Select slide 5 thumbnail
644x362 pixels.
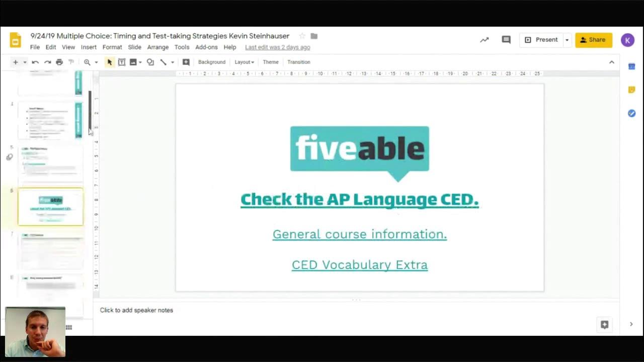click(x=50, y=164)
